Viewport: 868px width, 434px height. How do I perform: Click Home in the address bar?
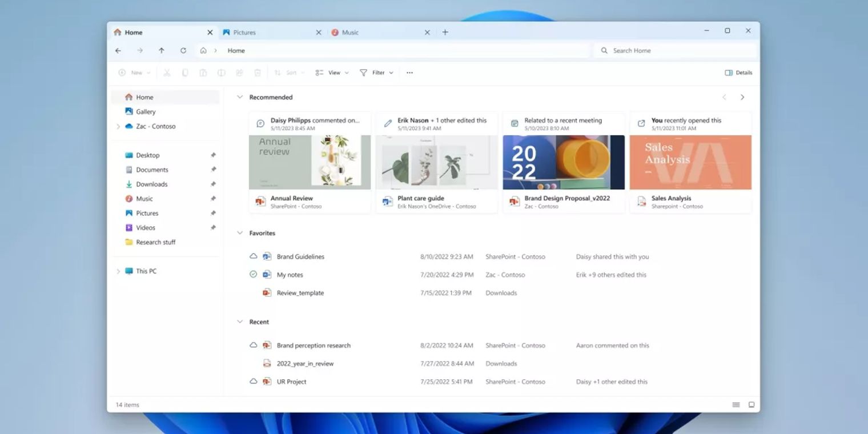(236, 50)
